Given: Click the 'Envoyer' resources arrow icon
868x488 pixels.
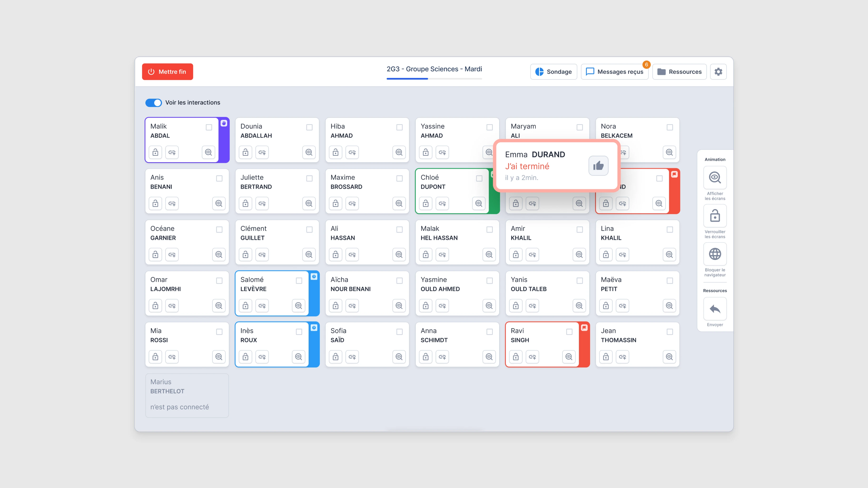Looking at the screenshot, I should pyautogui.click(x=715, y=309).
